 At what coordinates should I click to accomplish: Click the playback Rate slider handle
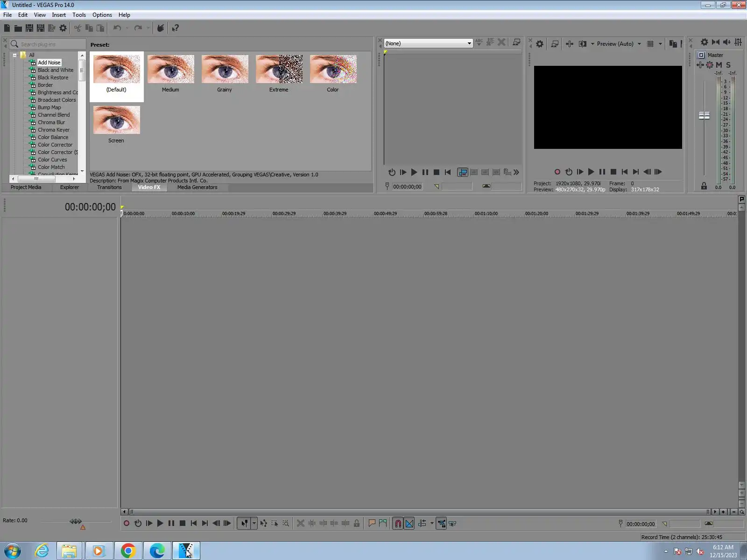coord(76,521)
